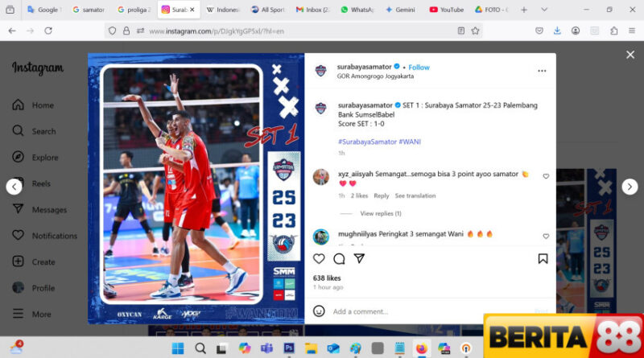Open Windows taskbar search

[200, 348]
